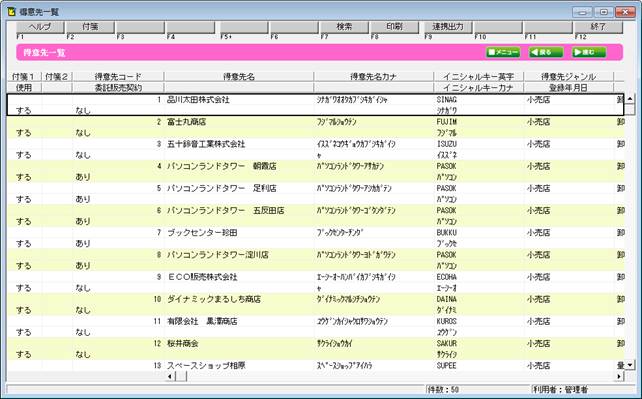The width and height of the screenshot is (642, 399).
Task: Click the 使用 header
Action: point(23,88)
